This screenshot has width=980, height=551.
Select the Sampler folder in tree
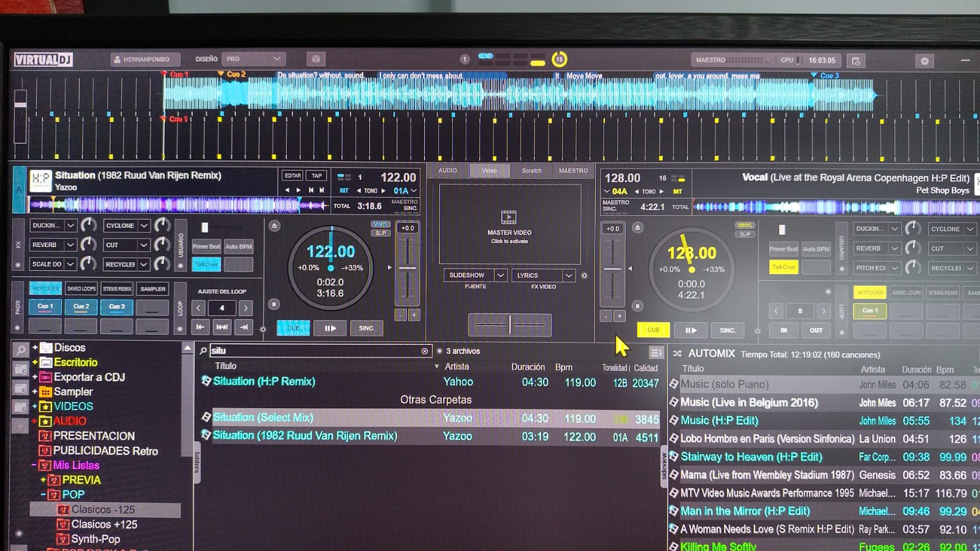[73, 392]
